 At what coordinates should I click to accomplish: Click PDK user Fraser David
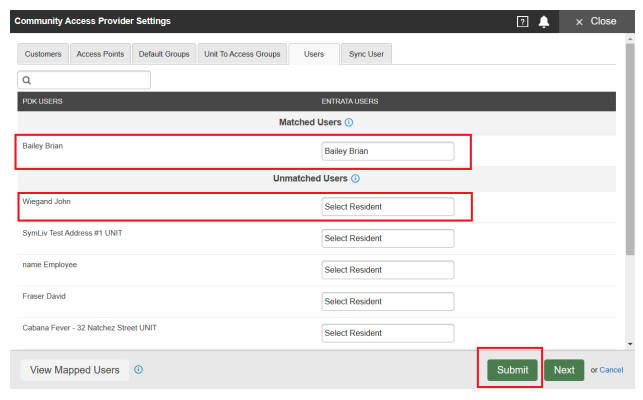pos(44,296)
